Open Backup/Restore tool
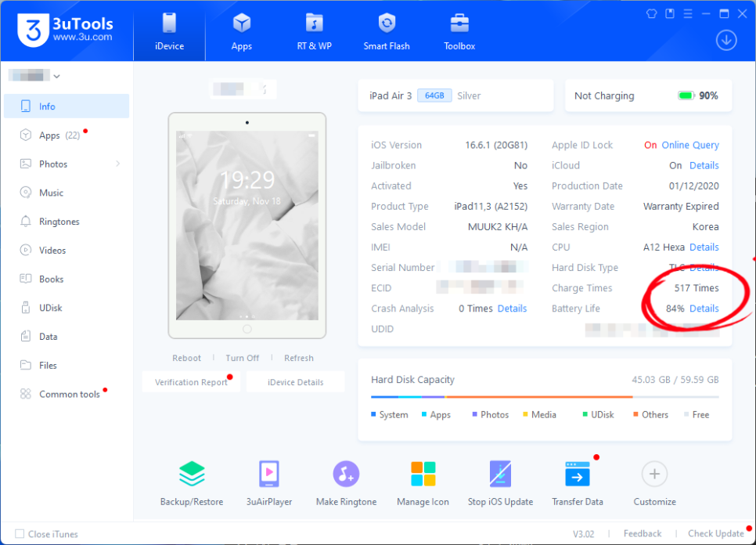This screenshot has width=756, height=545. pos(192,482)
